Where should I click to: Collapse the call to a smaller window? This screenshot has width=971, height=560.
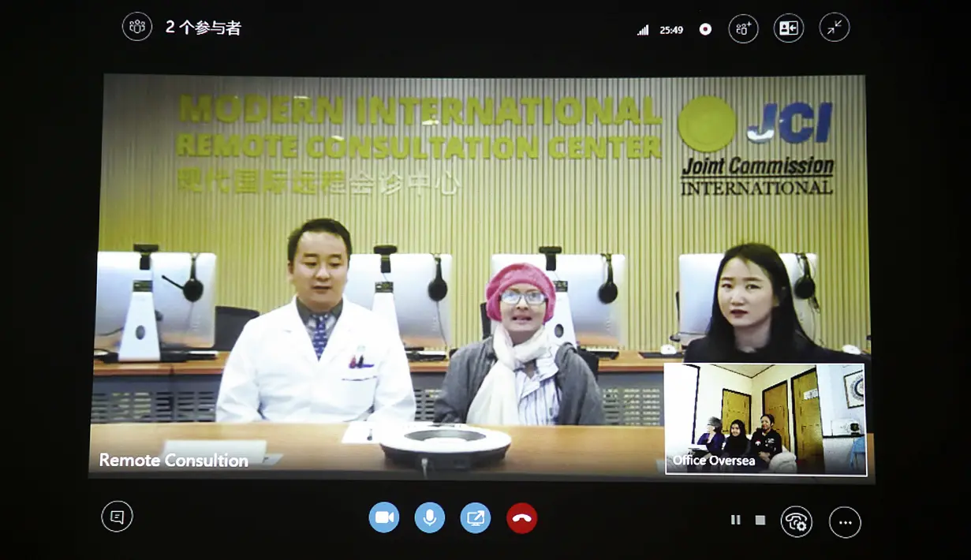834,27
